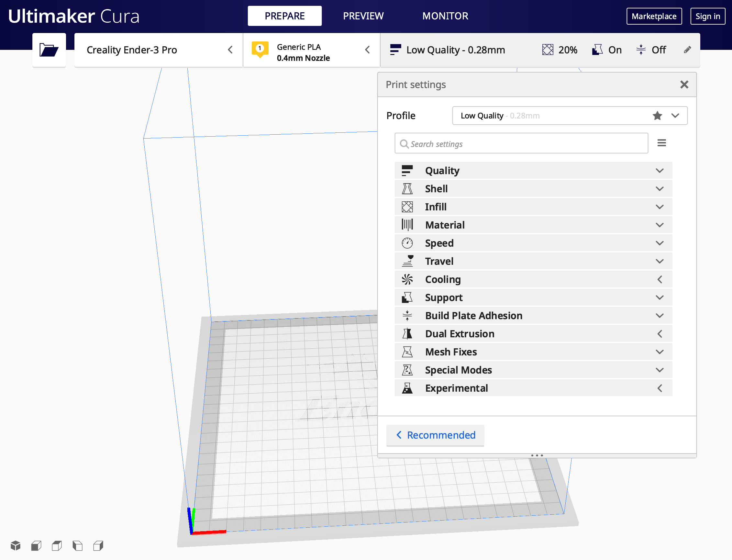Open the Generic PLA material selector

pyautogui.click(x=312, y=50)
